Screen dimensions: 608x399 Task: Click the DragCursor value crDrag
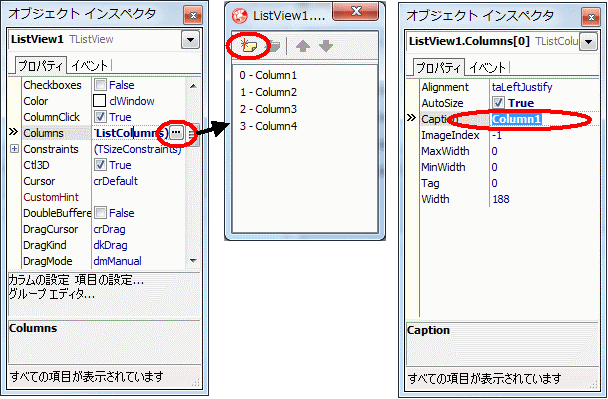coord(109,229)
